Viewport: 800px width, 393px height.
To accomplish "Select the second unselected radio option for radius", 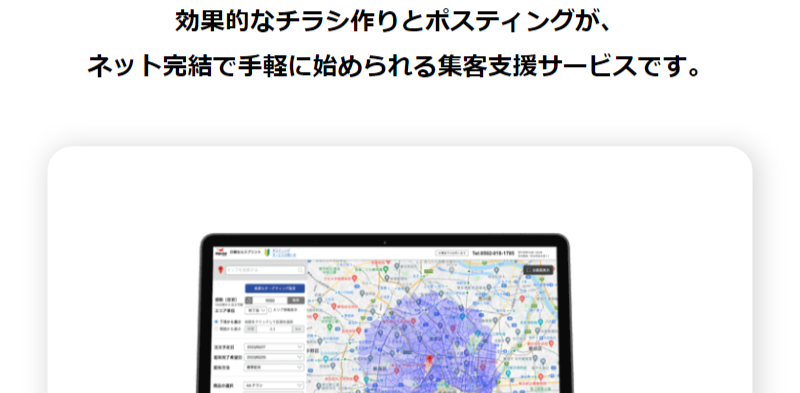I will tap(216, 329).
